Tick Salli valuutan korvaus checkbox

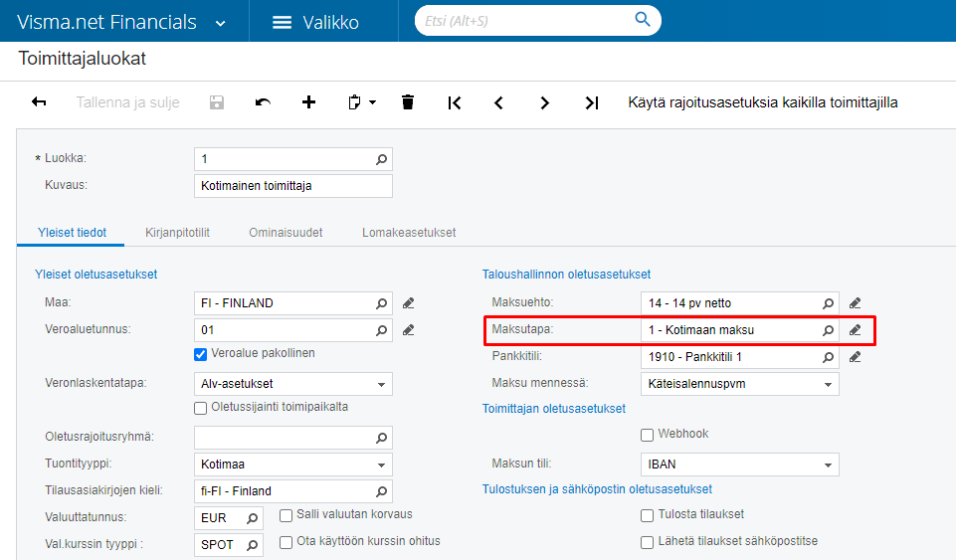(x=286, y=515)
